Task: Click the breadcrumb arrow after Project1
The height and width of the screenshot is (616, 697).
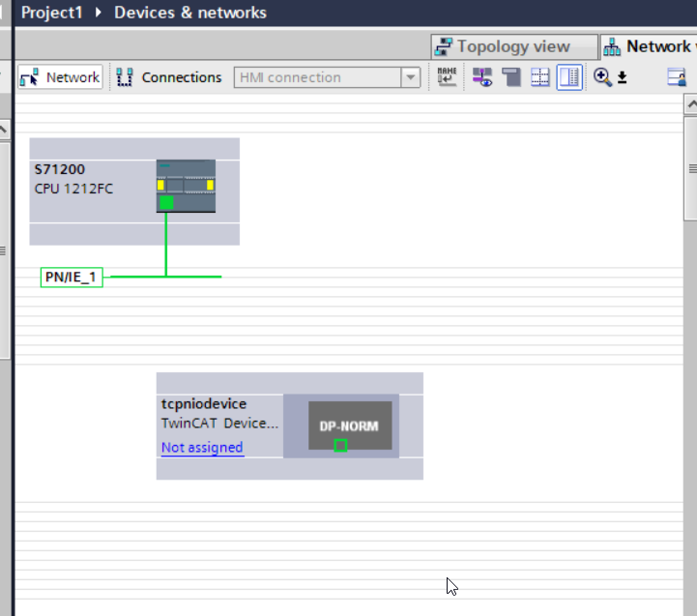Action: 99,13
